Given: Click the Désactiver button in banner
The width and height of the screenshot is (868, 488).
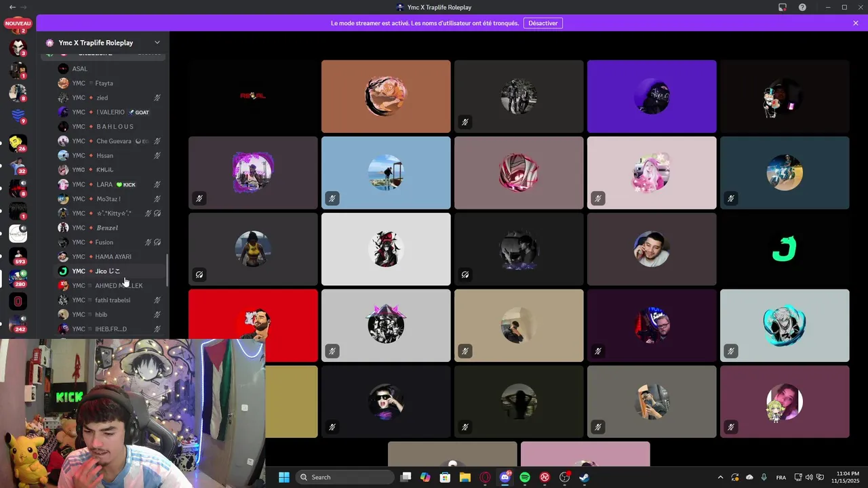Looking at the screenshot, I should click(542, 23).
